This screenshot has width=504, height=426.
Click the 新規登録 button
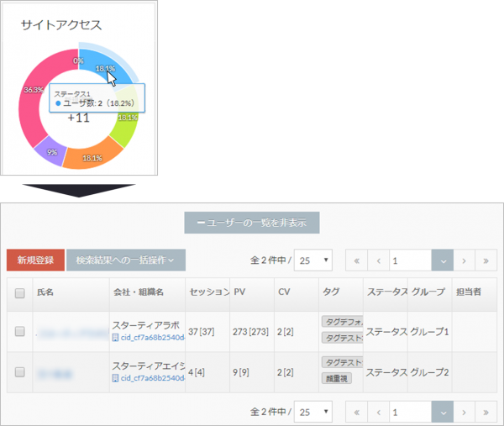[x=35, y=260]
